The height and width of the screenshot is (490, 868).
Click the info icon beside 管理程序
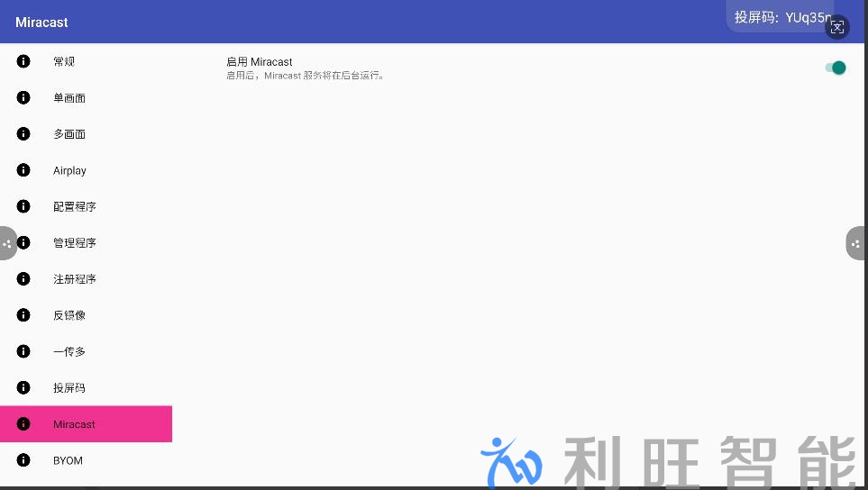(x=23, y=243)
